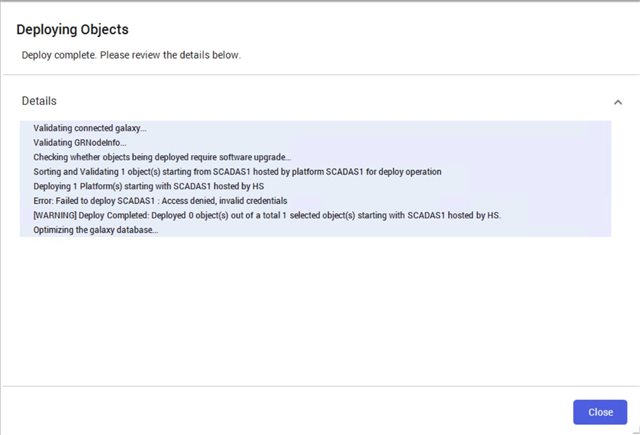Click the Close button
The width and height of the screenshot is (640, 435).
click(x=600, y=412)
